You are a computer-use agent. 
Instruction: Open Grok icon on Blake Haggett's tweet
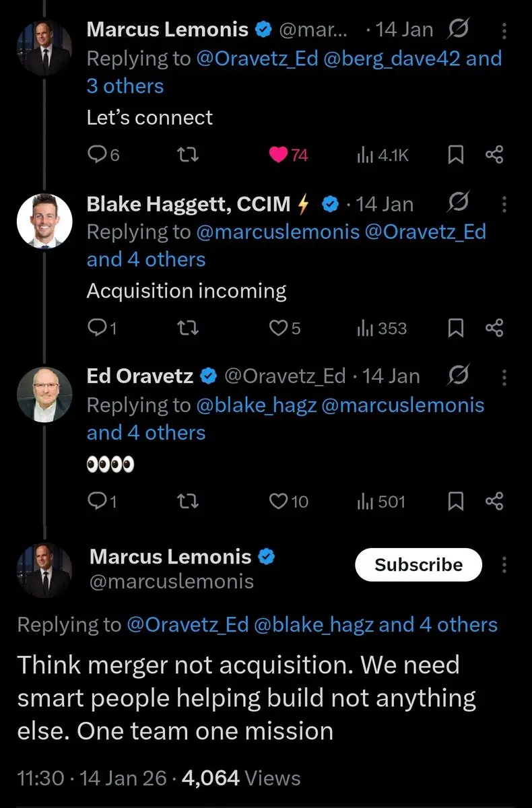(x=457, y=203)
